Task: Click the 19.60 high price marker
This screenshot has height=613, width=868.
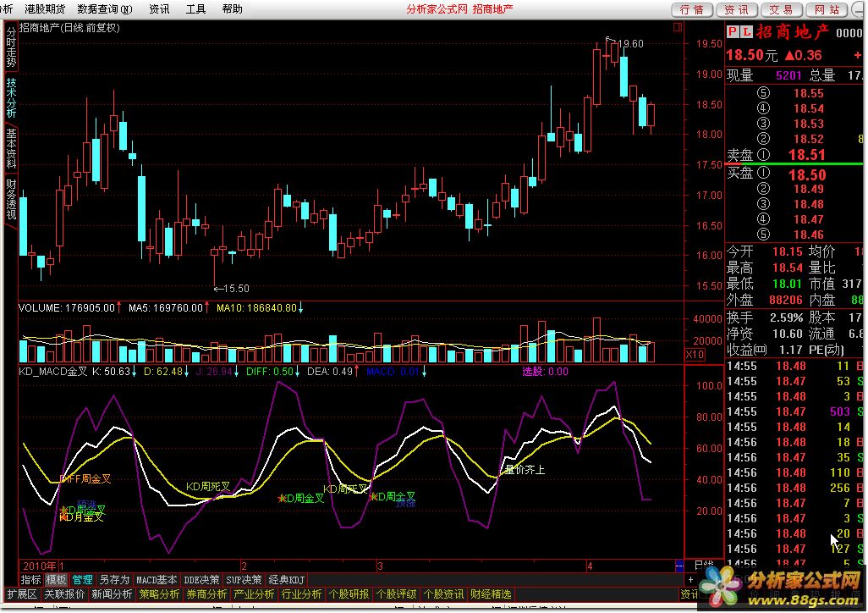Action: click(630, 44)
